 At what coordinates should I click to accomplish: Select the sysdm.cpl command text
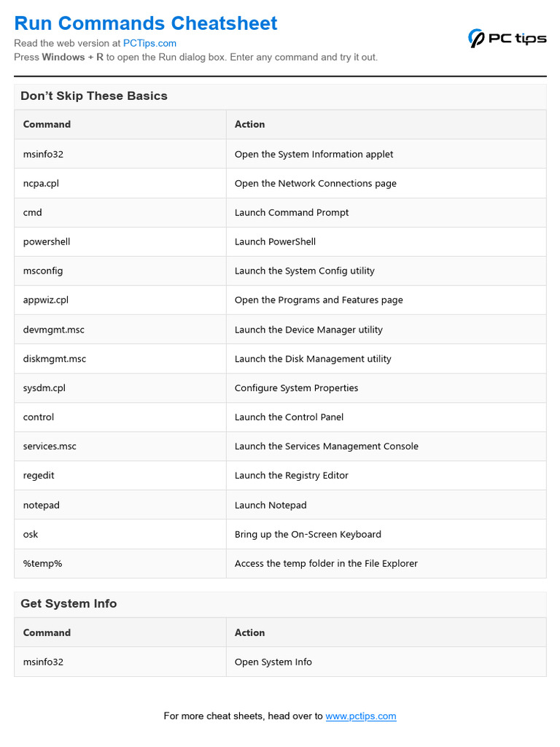click(44, 388)
